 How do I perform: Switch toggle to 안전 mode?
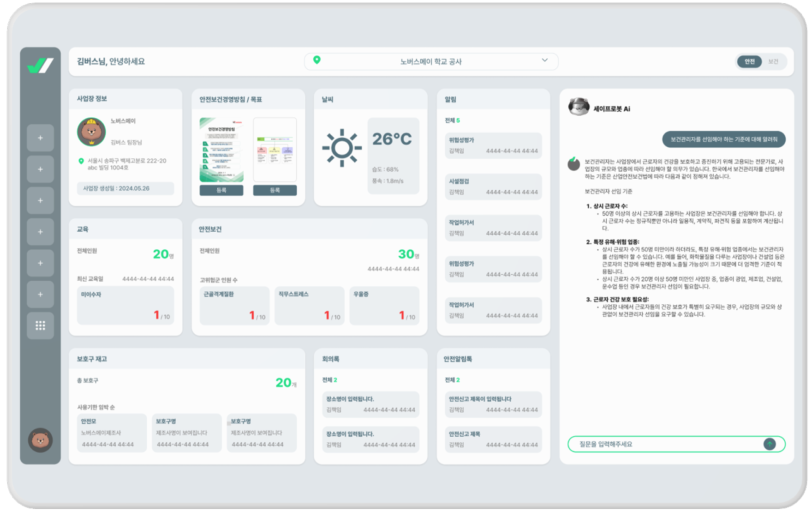749,61
